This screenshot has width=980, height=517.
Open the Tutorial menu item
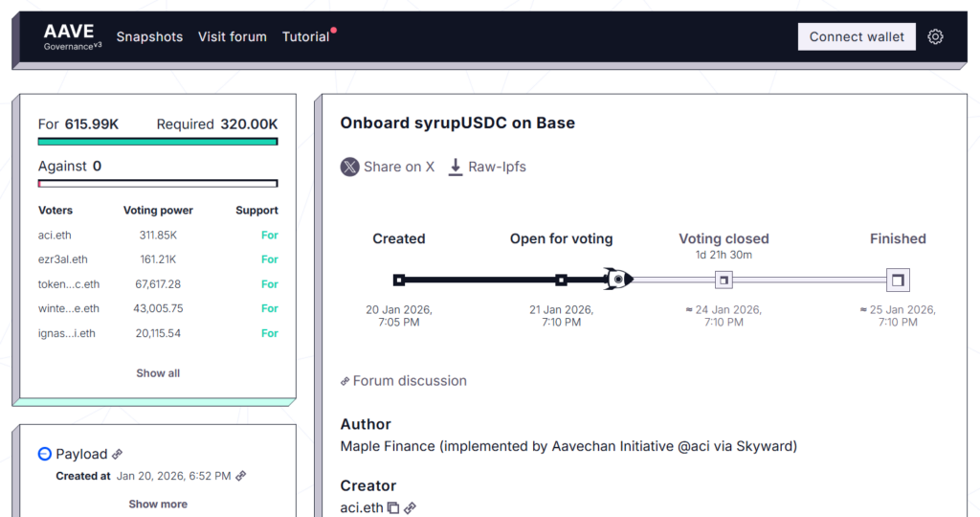[305, 37]
